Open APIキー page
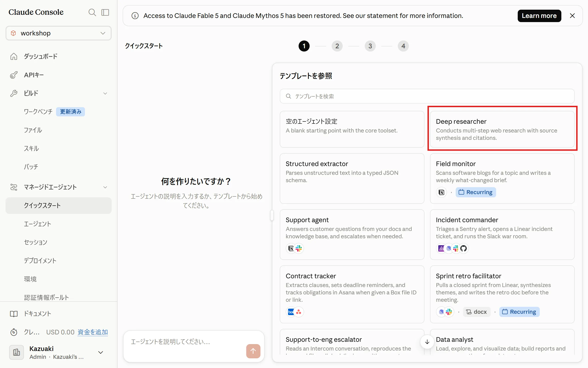 coord(59,75)
